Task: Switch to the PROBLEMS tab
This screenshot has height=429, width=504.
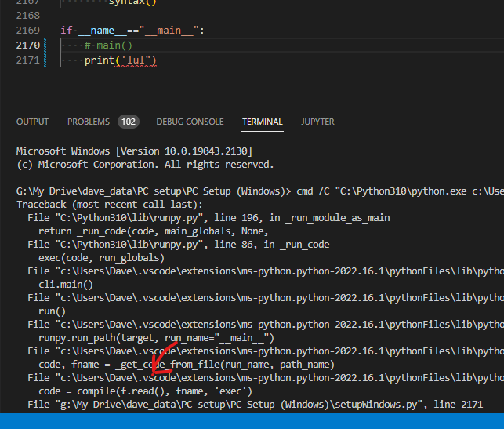Action: [x=89, y=122]
